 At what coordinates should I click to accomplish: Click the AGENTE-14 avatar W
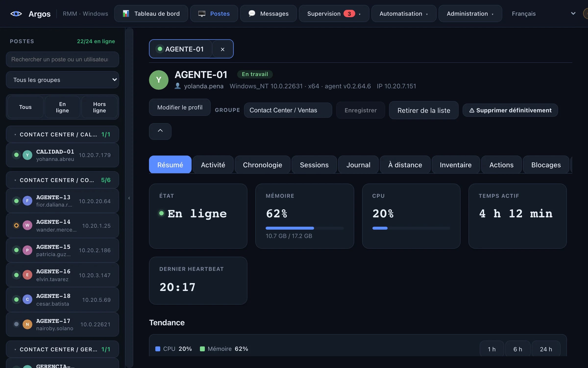pos(27,225)
